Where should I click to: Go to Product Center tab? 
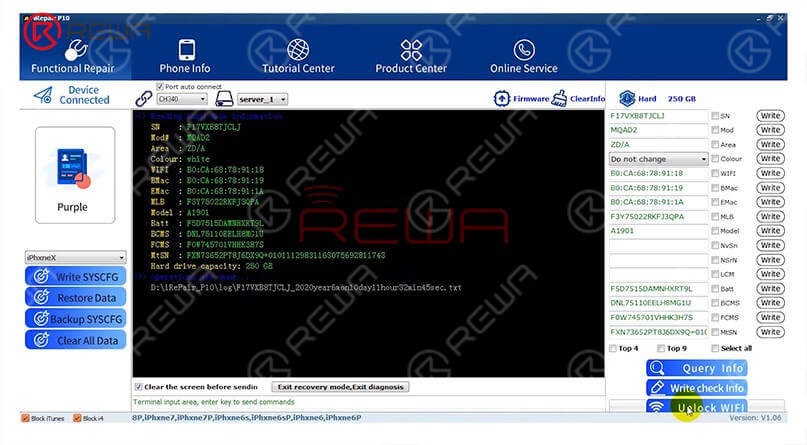411,56
